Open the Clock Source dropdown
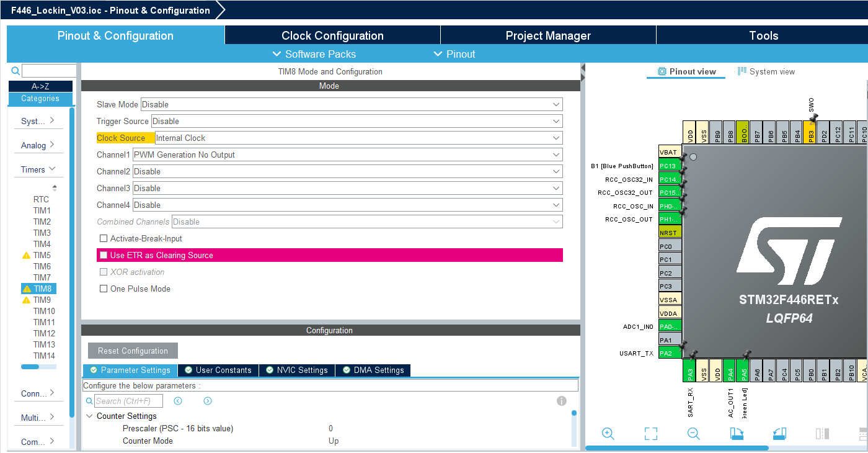Image resolution: width=868 pixels, height=453 pixels. coord(359,138)
